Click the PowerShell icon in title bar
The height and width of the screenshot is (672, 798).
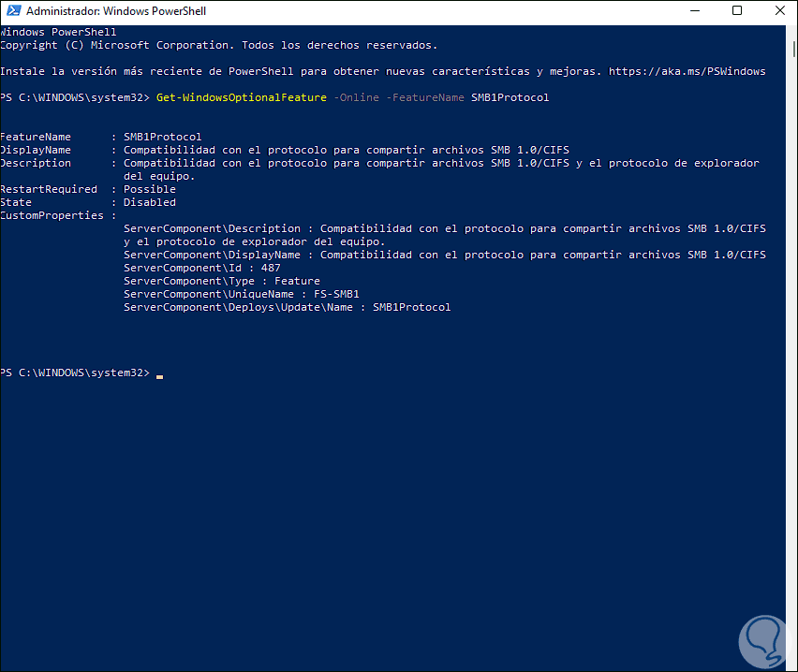[12, 11]
